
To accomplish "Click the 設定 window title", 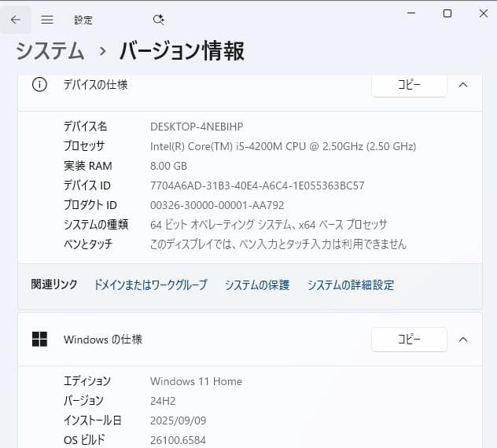I will pos(83,20).
